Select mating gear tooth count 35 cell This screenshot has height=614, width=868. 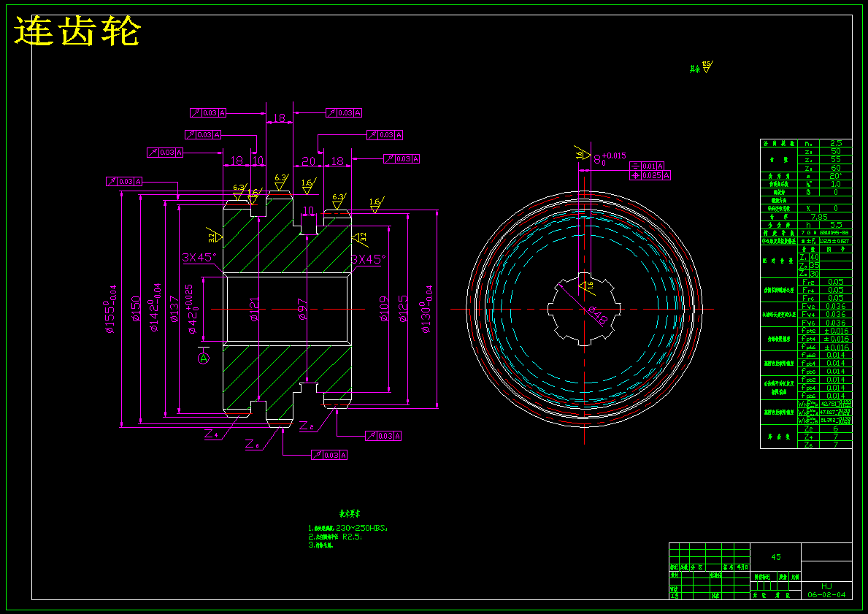pyautogui.click(x=814, y=266)
